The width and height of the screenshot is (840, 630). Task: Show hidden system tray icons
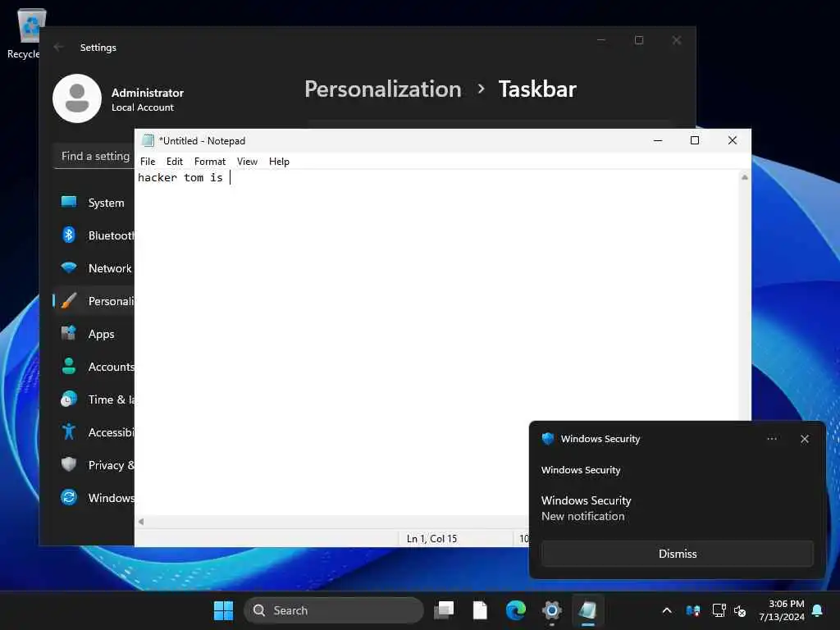click(x=667, y=610)
